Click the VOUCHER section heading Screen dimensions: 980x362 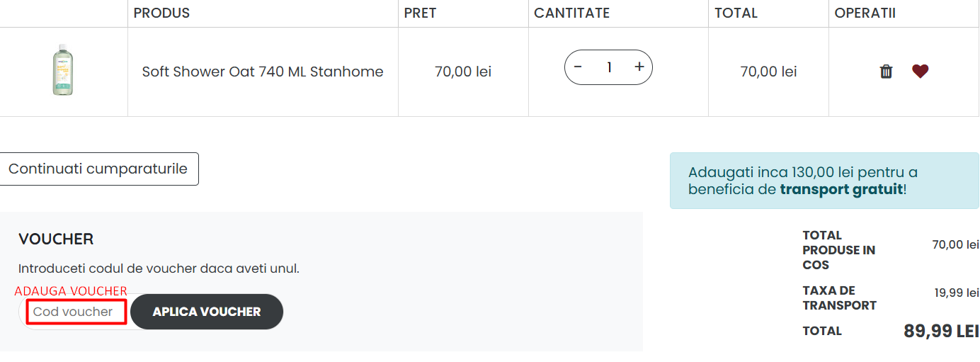pos(56,239)
